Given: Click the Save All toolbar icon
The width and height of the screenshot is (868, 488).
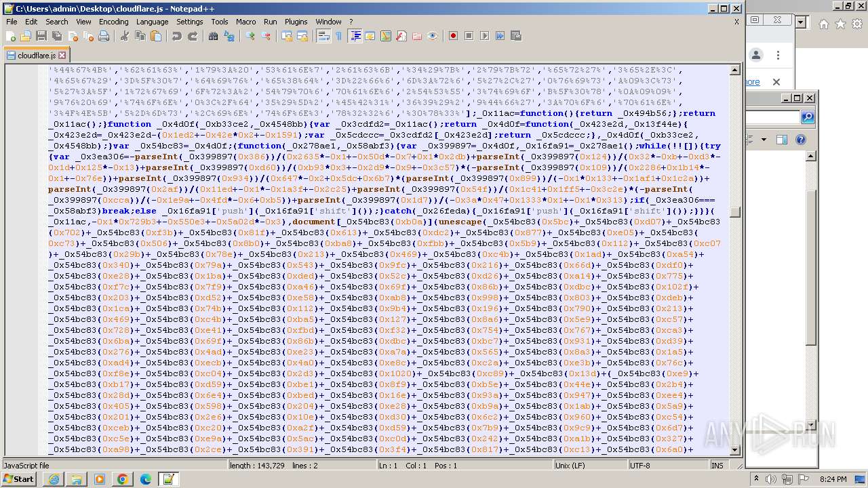Looking at the screenshot, I should click(57, 36).
